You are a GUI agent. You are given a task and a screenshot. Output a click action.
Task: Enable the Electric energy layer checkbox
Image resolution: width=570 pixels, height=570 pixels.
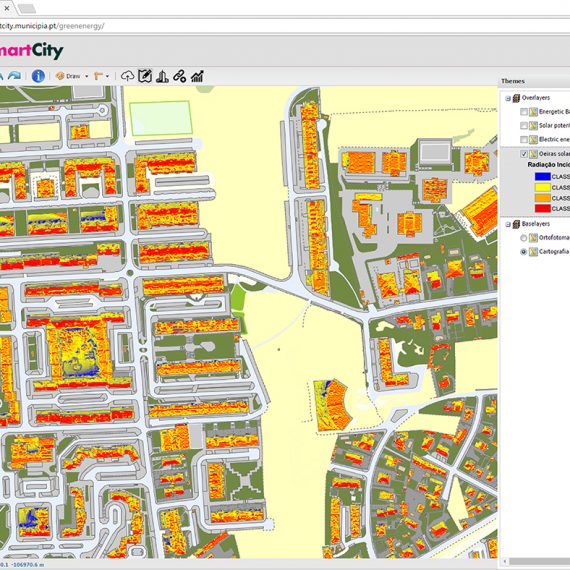click(524, 140)
